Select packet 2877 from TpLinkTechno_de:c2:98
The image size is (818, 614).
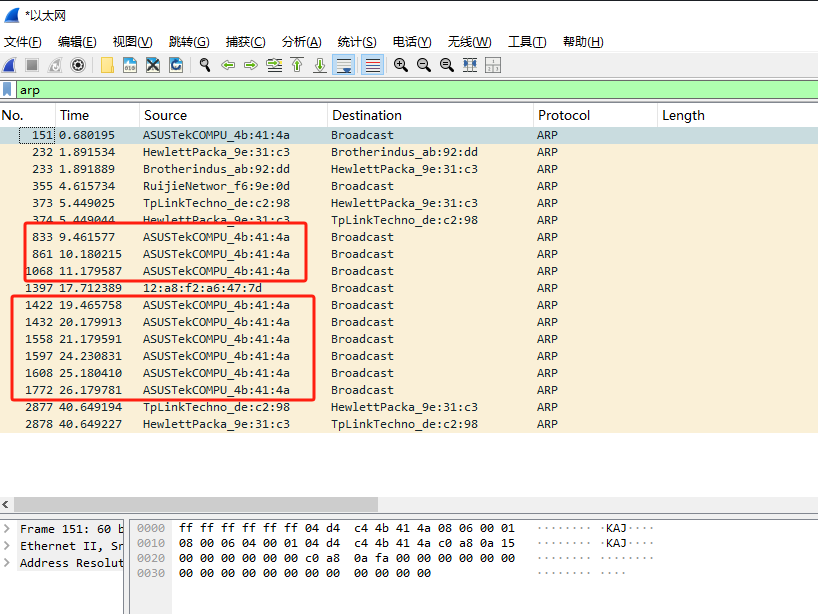point(409,407)
